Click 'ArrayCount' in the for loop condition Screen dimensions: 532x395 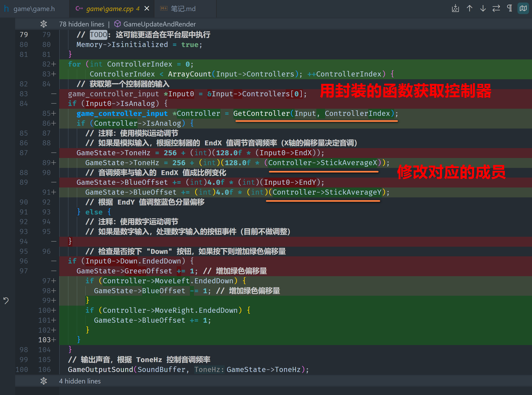click(x=189, y=74)
